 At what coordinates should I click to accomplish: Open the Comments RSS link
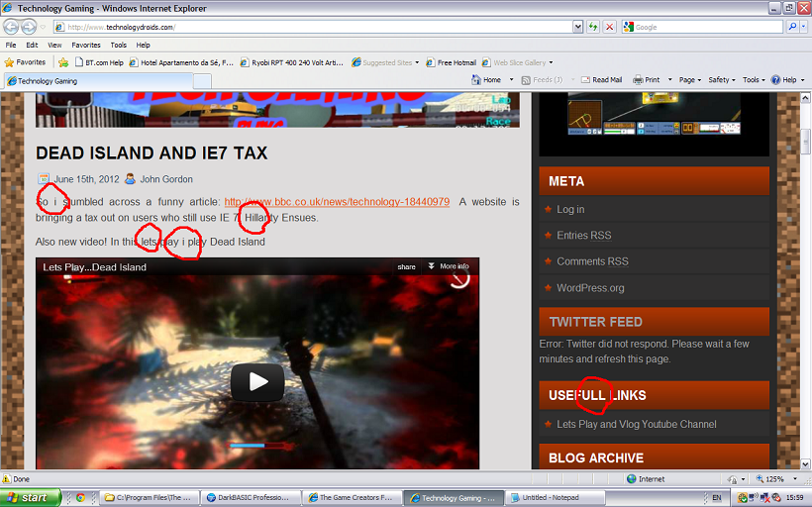pyautogui.click(x=592, y=261)
